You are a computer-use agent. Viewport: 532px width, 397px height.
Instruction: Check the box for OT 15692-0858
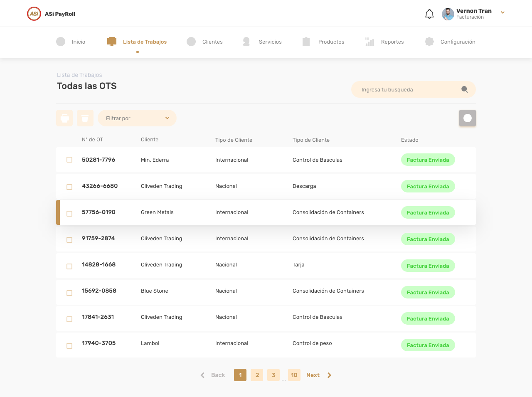click(x=69, y=293)
